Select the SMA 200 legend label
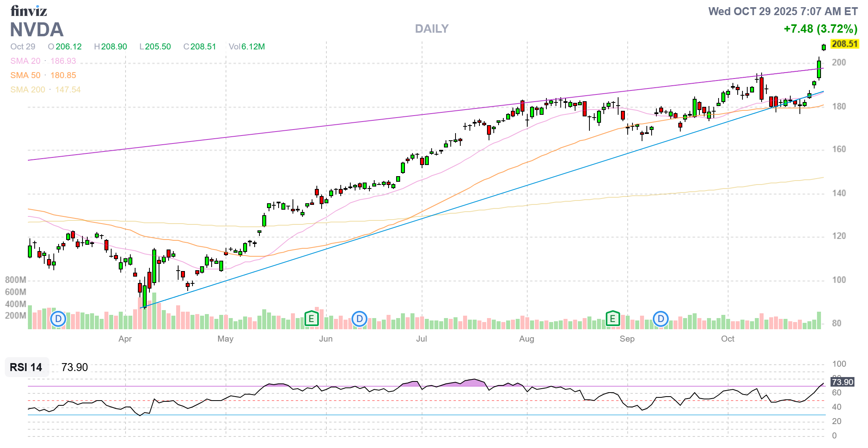The image size is (868, 448). pyautogui.click(x=27, y=90)
